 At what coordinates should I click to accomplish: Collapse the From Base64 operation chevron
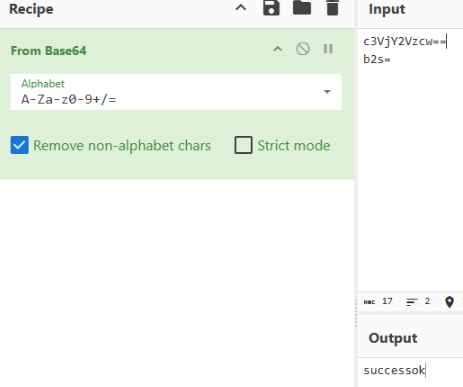click(x=278, y=49)
